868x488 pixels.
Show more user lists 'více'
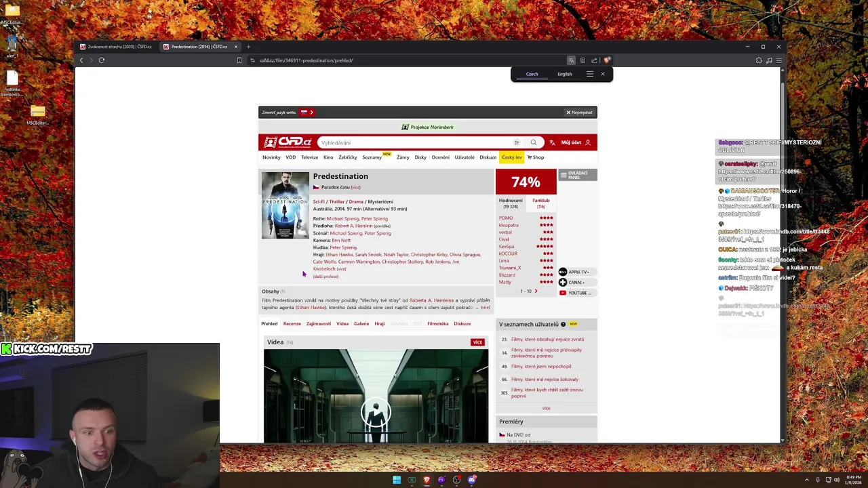click(x=547, y=408)
